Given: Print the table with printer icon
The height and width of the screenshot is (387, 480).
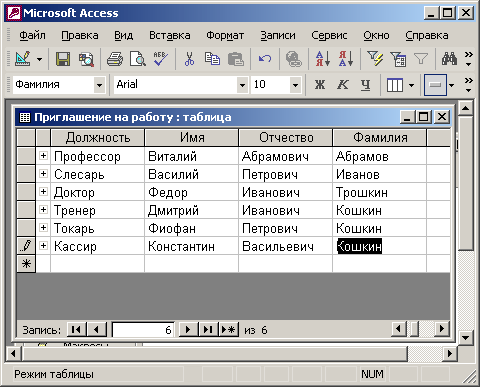Looking at the screenshot, I should click(115, 59).
